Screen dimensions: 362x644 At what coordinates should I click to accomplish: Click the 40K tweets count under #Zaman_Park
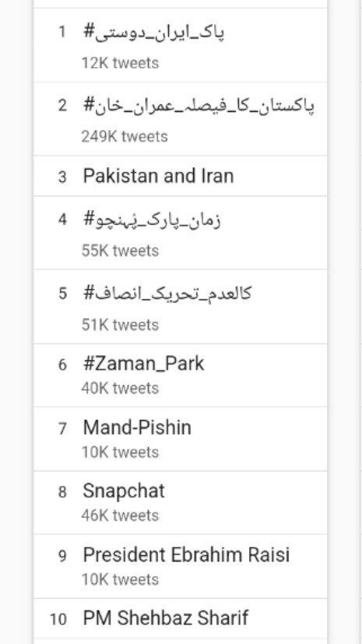[x=120, y=388]
